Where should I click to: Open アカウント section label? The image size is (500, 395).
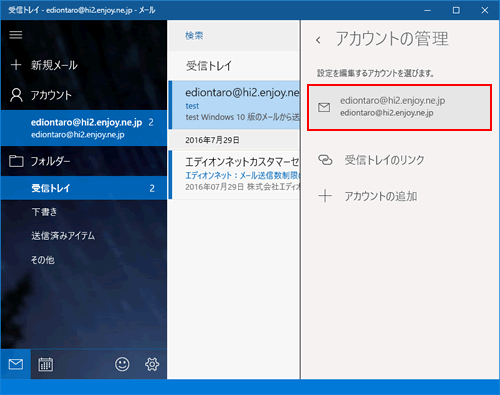[x=51, y=95]
